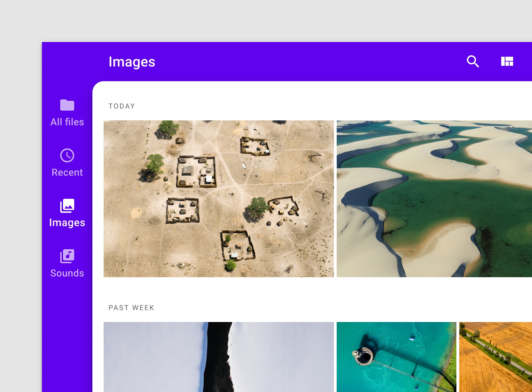Image resolution: width=532 pixels, height=392 pixels.
Task: Go to the All files label
Action: click(67, 122)
